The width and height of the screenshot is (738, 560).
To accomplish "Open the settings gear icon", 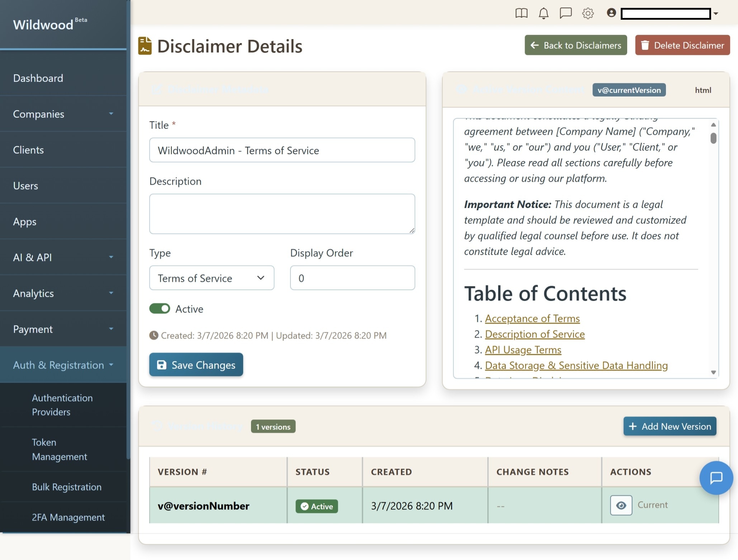I will click(588, 14).
